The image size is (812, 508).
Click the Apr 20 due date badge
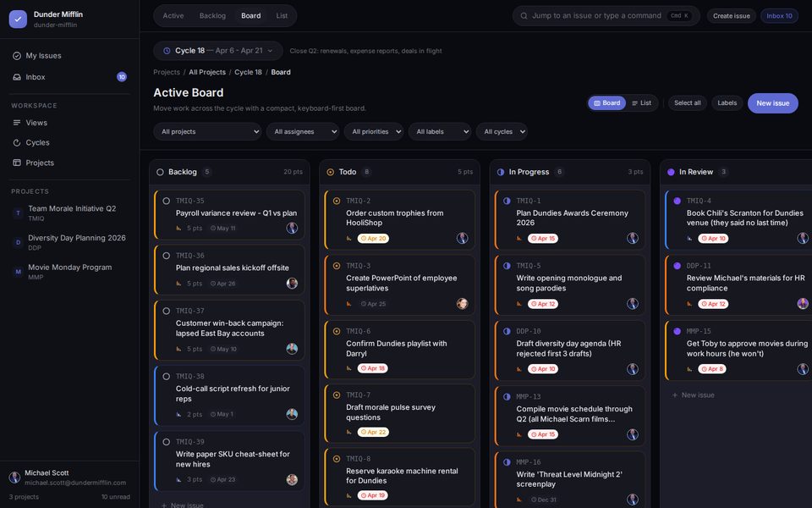[373, 239]
